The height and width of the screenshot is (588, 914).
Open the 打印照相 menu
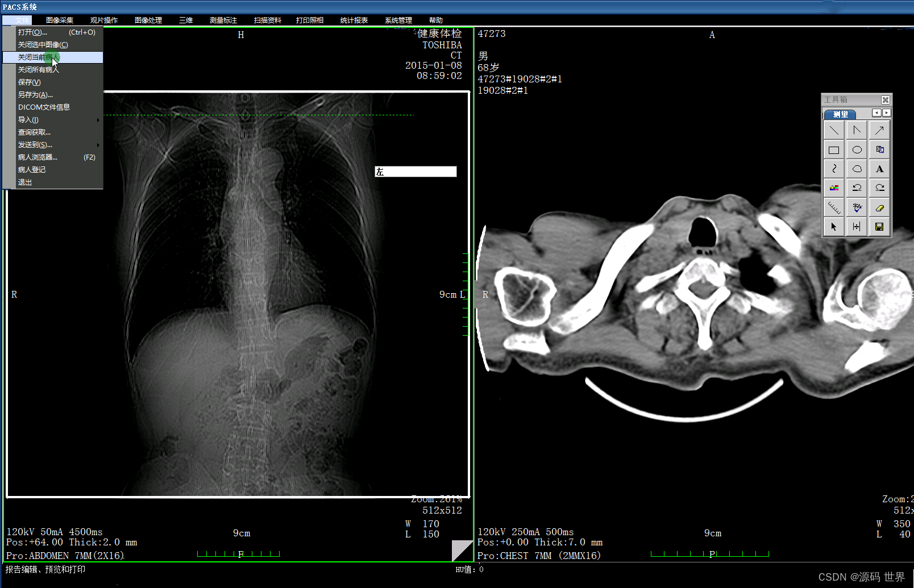pos(310,20)
